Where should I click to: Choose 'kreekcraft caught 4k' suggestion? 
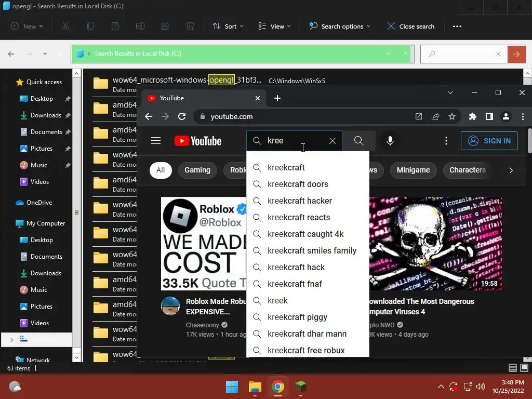[308, 234]
